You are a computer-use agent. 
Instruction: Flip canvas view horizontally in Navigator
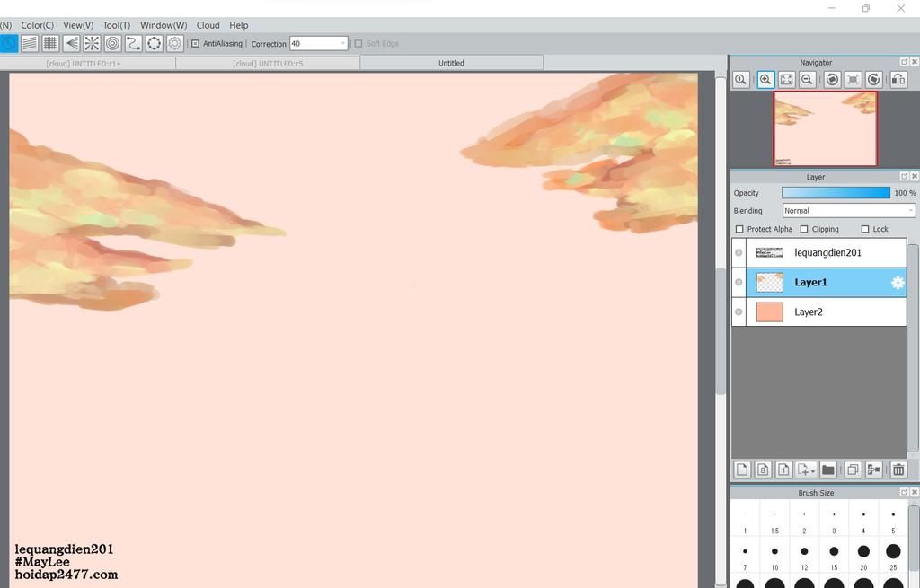click(x=898, y=79)
